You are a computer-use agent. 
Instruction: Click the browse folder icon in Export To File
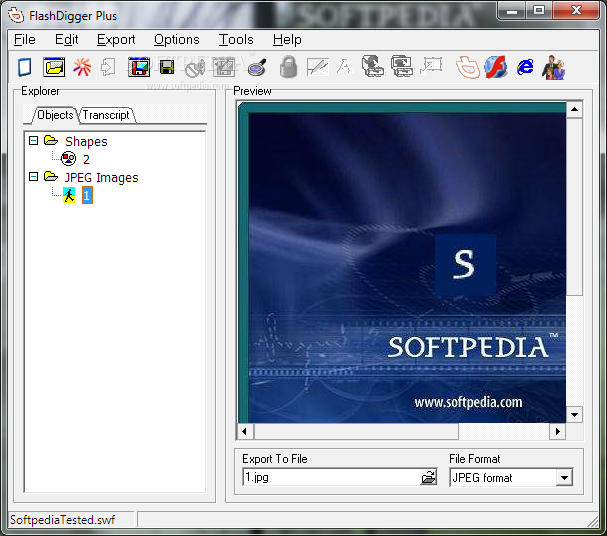(428, 477)
